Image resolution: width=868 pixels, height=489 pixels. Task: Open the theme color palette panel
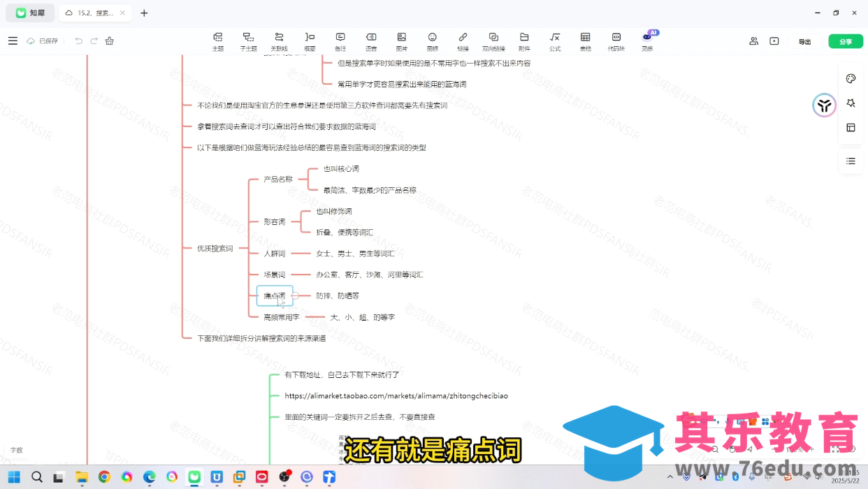(851, 78)
